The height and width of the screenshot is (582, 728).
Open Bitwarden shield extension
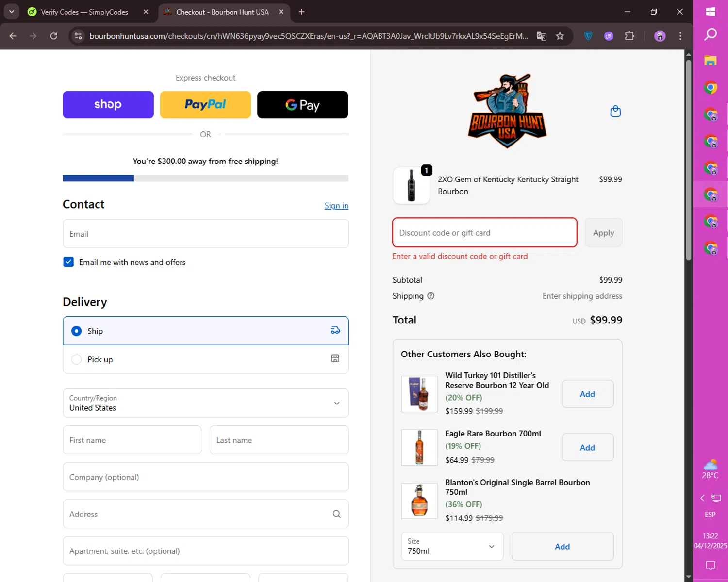tap(588, 36)
